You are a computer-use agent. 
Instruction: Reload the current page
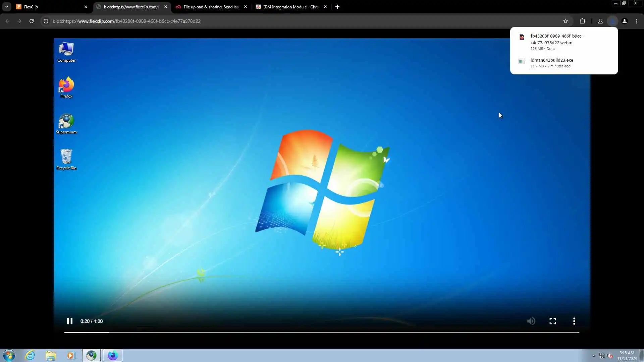(32, 21)
